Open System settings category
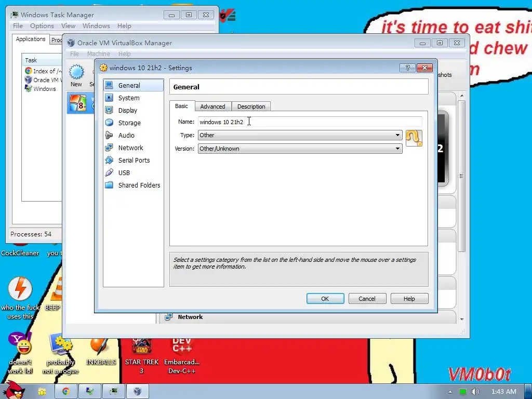 (x=134, y=98)
